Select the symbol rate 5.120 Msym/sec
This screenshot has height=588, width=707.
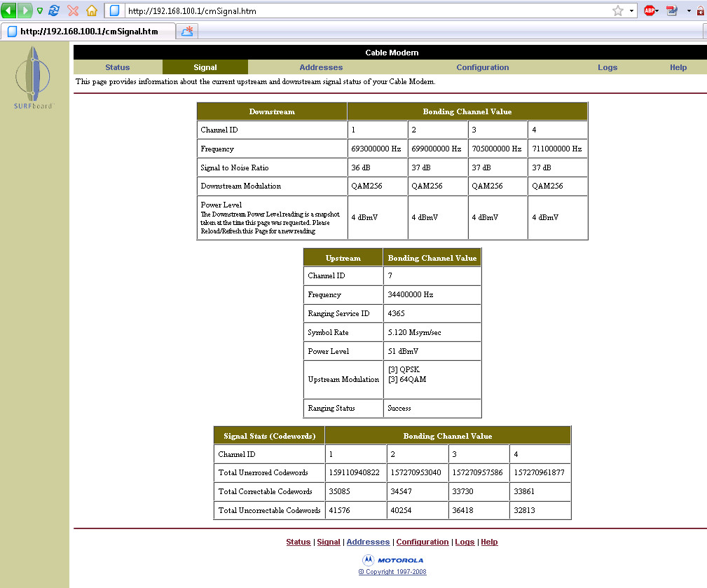(x=414, y=332)
